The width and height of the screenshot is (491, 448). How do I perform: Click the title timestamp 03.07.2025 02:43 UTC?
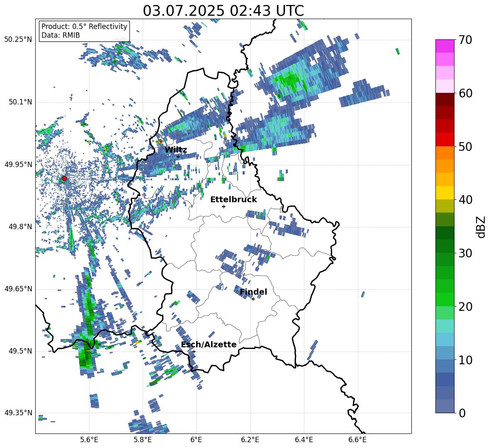point(223,11)
